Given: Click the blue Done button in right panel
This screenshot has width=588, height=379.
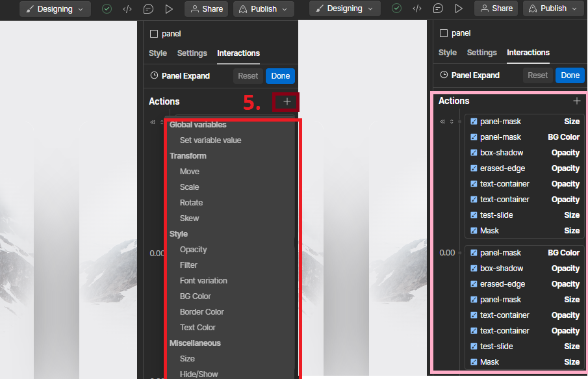Looking at the screenshot, I should pyautogui.click(x=570, y=75).
